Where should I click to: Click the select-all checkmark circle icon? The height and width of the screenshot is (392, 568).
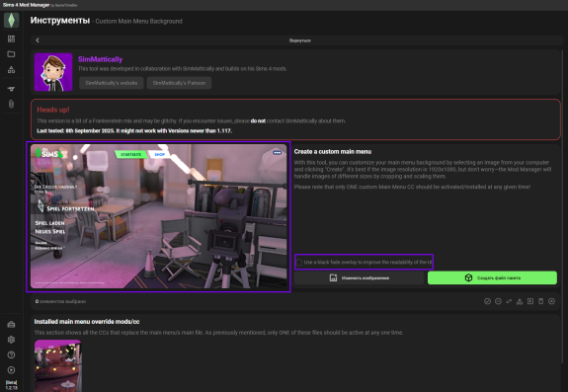pyautogui.click(x=488, y=301)
